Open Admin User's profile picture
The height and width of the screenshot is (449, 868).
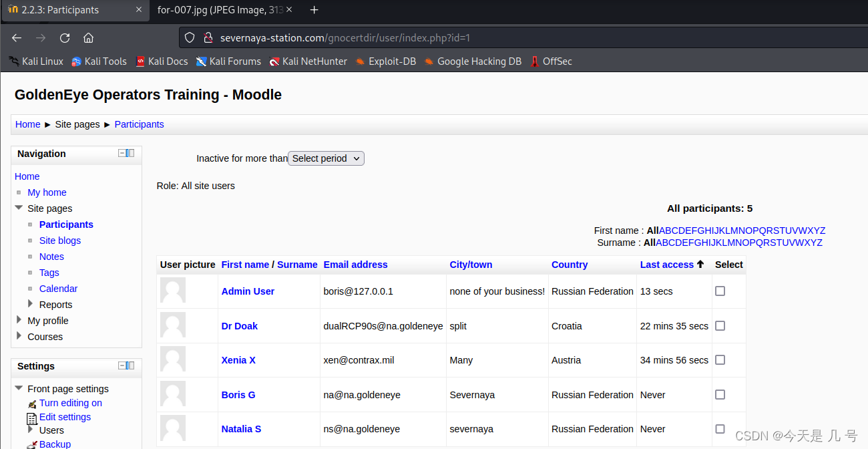pos(173,291)
